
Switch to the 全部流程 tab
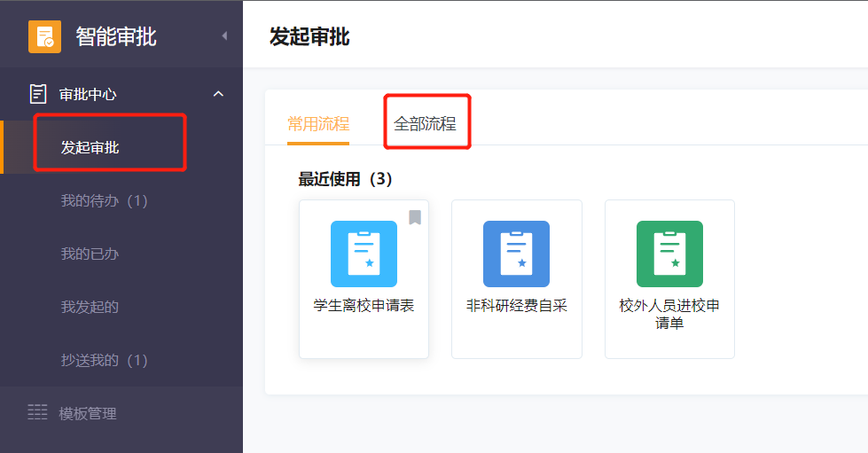tap(425, 124)
